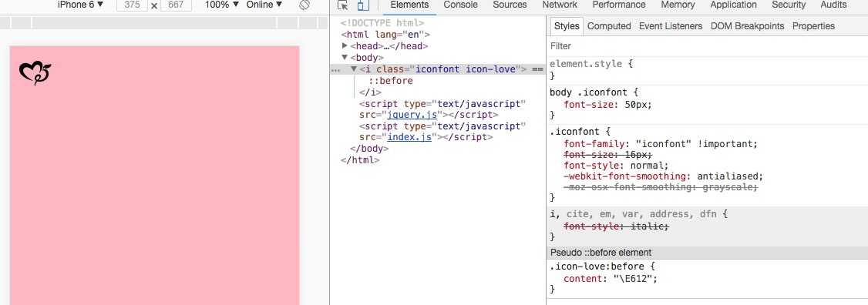Screen dimensions: 868x305
Task: Select the closing </i> tag row
Action: 370,92
